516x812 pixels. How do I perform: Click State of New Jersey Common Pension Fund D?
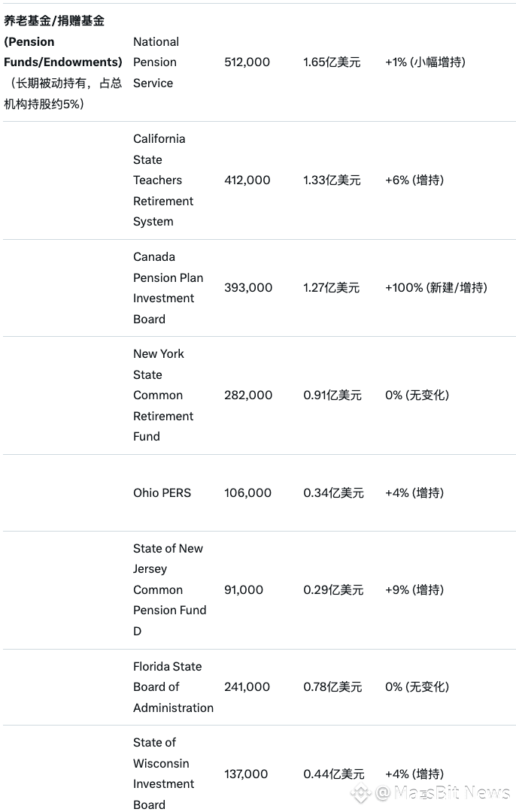(x=169, y=590)
